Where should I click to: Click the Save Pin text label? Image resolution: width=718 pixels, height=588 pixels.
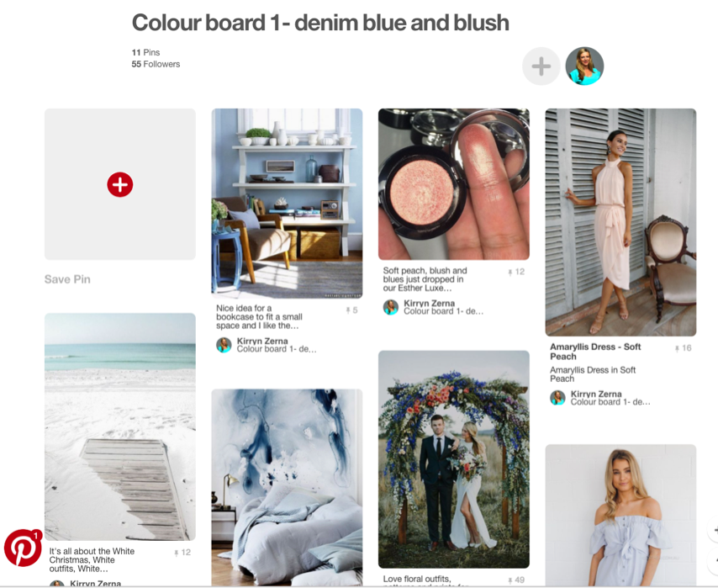[x=67, y=279]
